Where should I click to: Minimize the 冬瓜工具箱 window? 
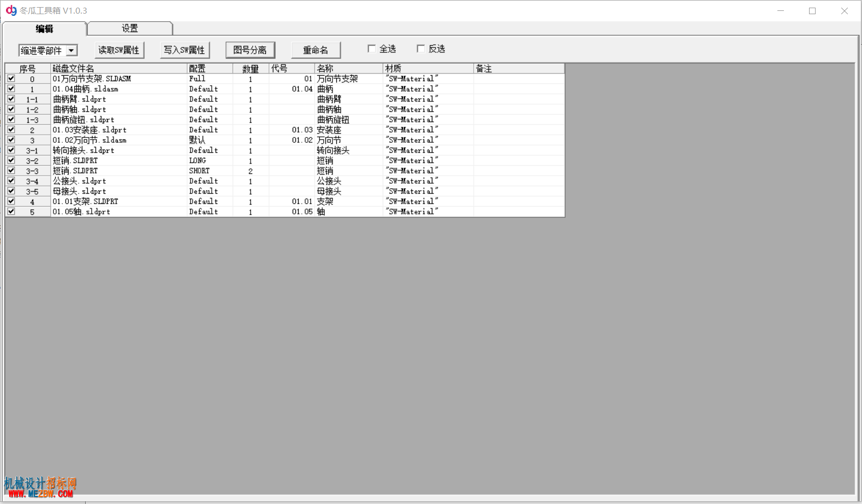point(781,10)
